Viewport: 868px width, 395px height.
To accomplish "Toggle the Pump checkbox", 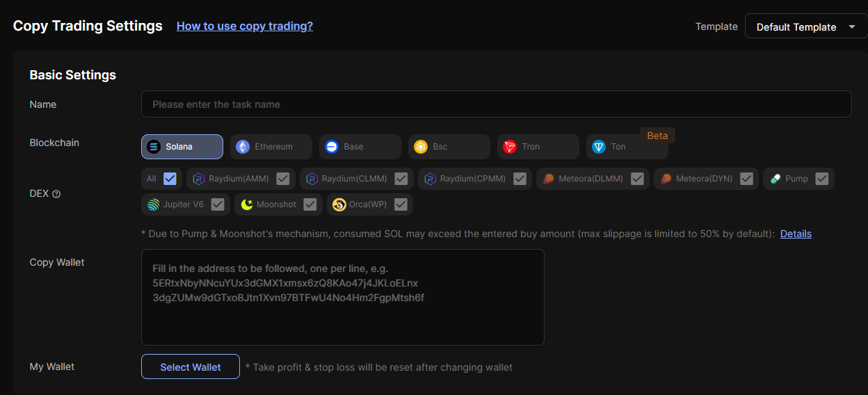I will pos(822,179).
